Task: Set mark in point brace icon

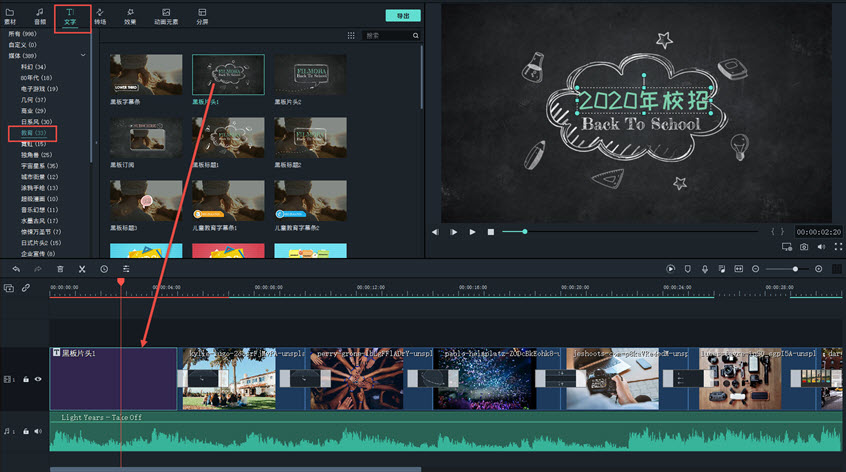Action: (x=773, y=231)
